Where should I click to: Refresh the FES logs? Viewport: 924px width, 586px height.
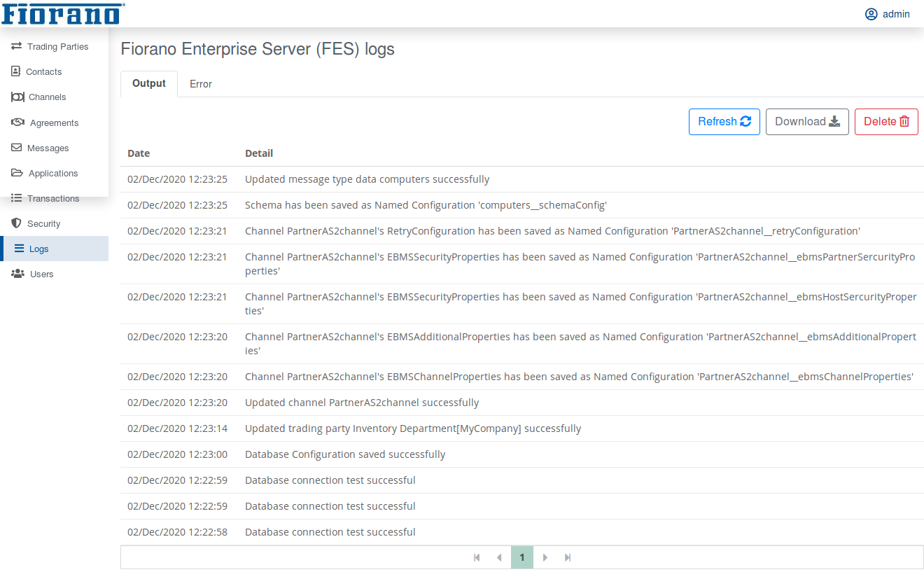click(x=724, y=121)
